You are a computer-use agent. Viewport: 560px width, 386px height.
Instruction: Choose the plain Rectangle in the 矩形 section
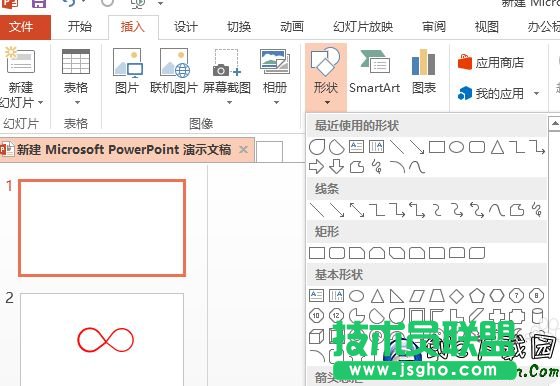tap(317, 253)
